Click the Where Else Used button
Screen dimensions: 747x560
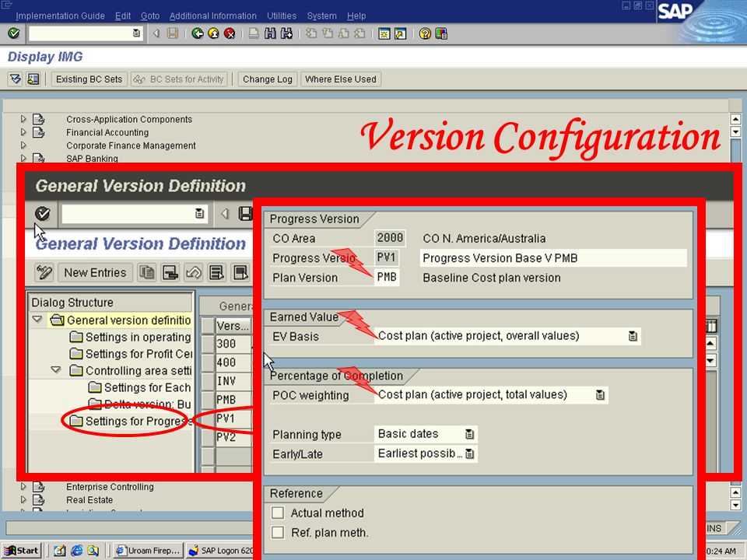click(x=341, y=79)
